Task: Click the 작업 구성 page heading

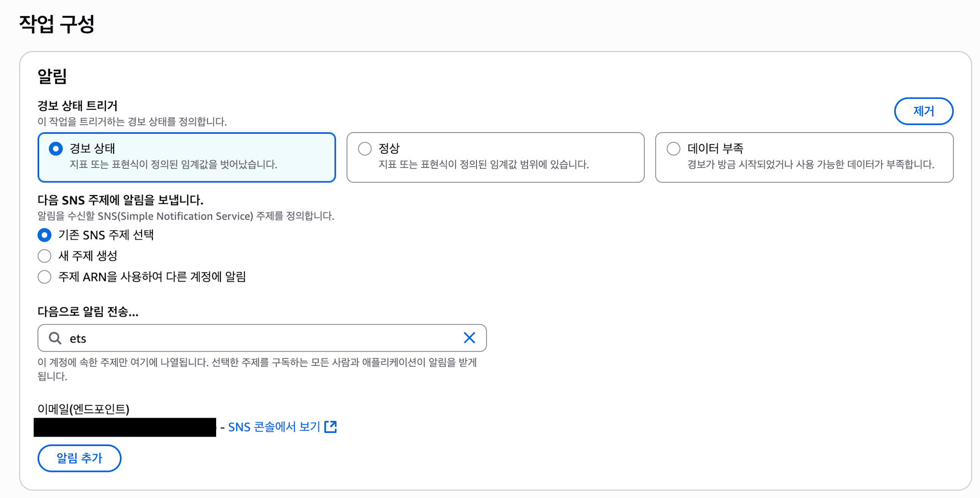Action: click(x=57, y=24)
